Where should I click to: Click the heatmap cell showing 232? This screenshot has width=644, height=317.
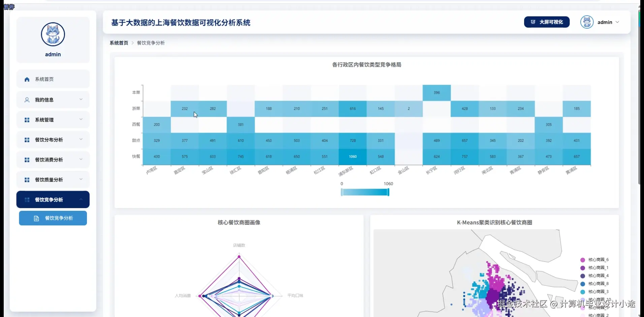185,109
